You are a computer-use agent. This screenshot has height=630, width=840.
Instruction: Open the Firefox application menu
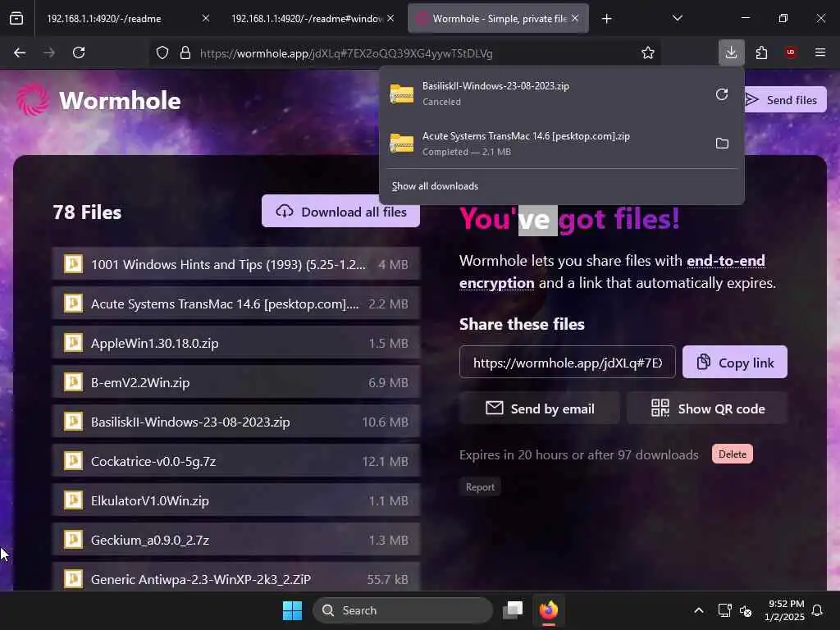pos(820,52)
